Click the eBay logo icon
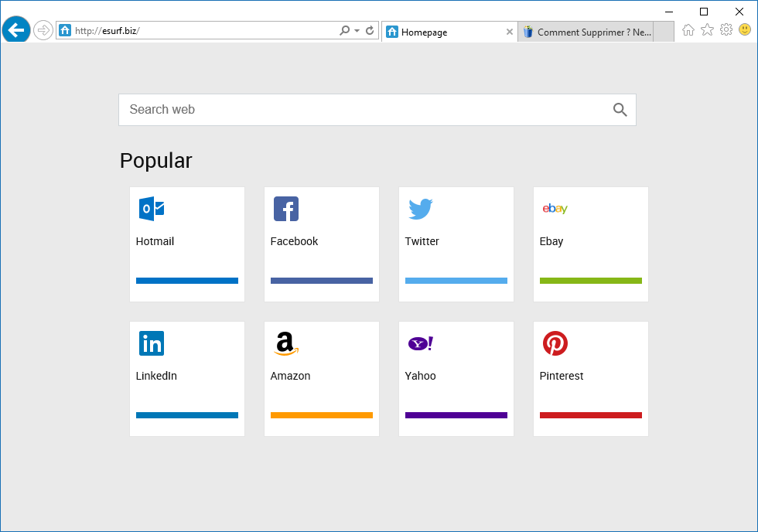 coord(555,209)
